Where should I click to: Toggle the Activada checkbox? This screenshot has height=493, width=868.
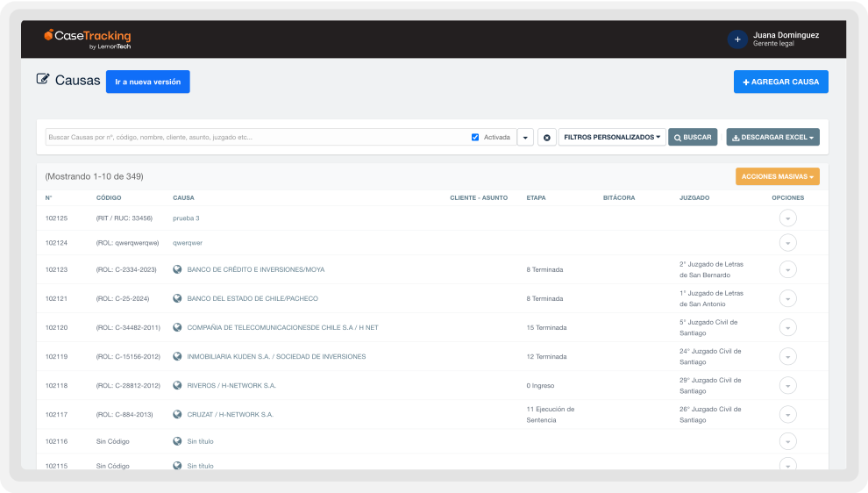(475, 138)
